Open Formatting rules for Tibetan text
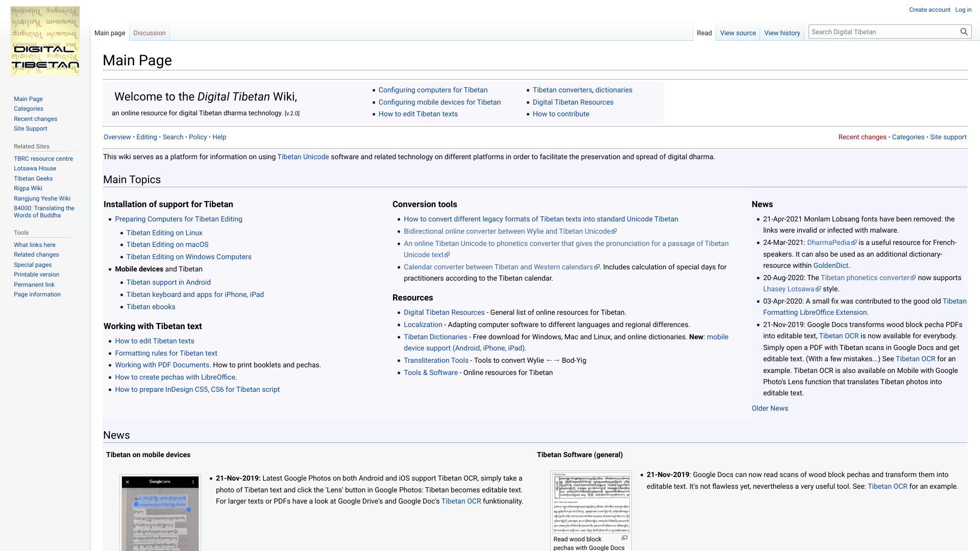The height and width of the screenshot is (551, 980). 166,353
